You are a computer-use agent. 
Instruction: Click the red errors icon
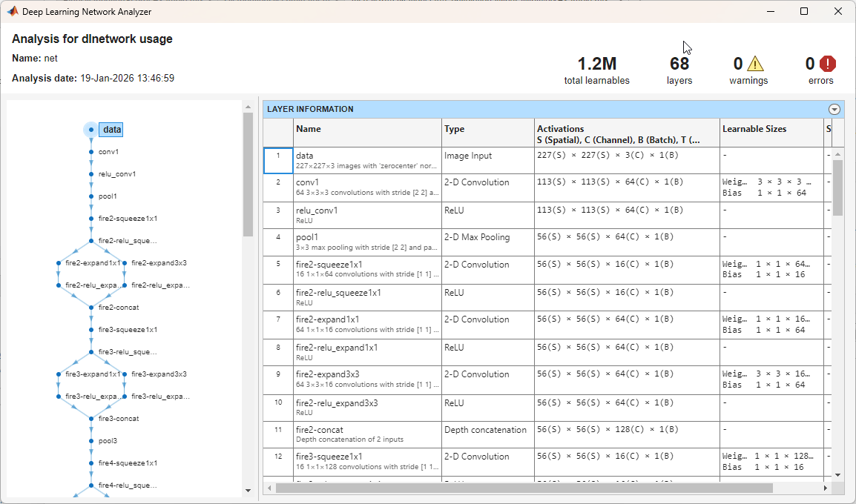coord(828,64)
